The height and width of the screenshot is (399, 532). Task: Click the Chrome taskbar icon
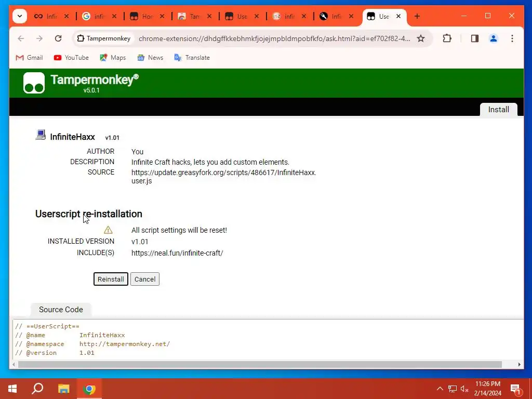89,389
